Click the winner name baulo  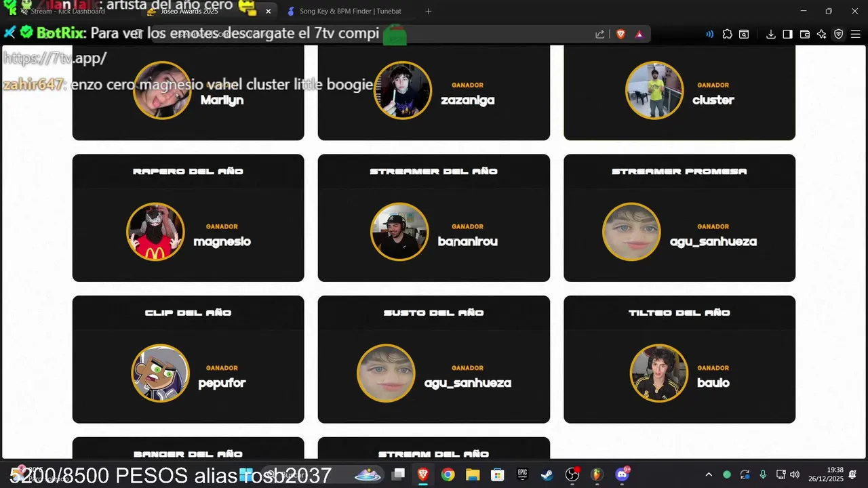click(x=713, y=384)
